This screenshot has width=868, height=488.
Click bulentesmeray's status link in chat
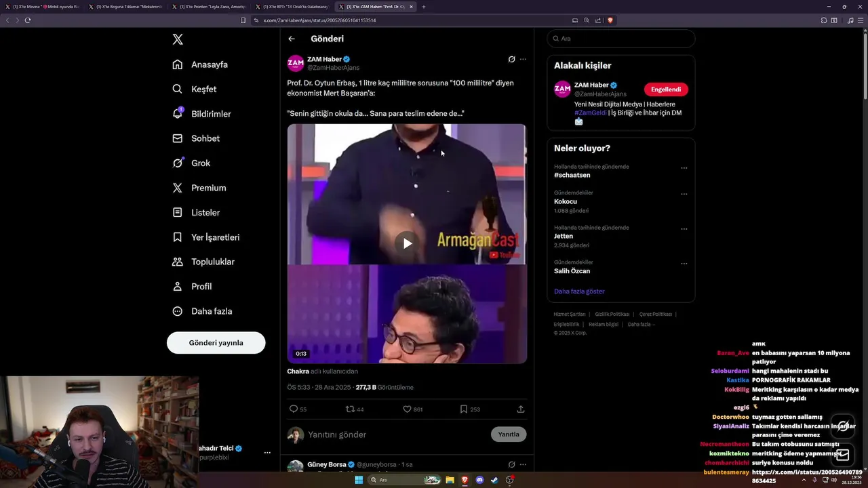tap(806, 476)
